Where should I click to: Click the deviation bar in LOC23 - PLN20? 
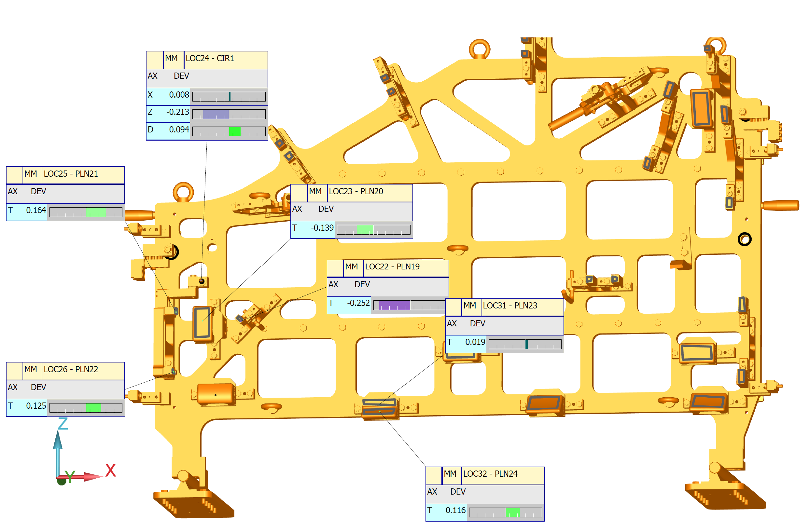pos(373,230)
